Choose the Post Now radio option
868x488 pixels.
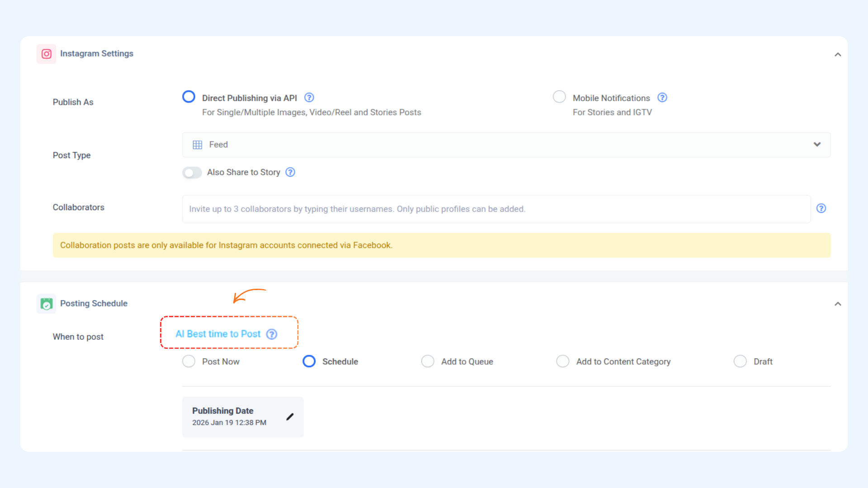pos(189,361)
